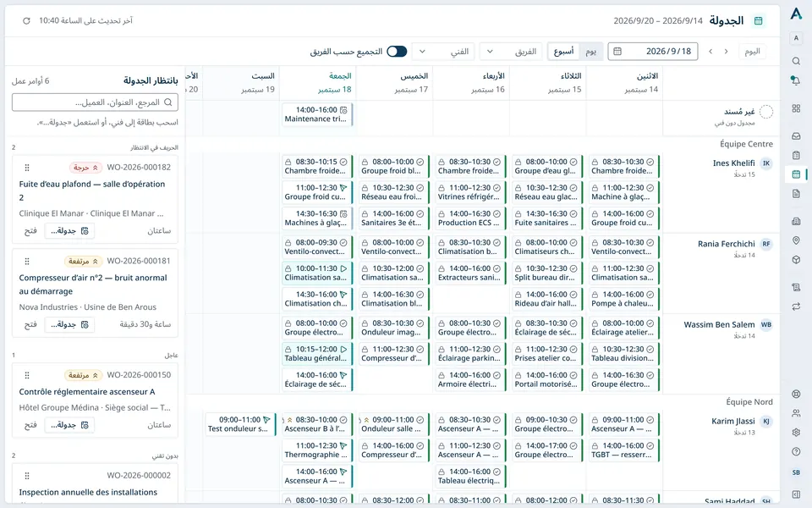Click the حرجة priority badge on WO-2026-000182

[85, 168]
